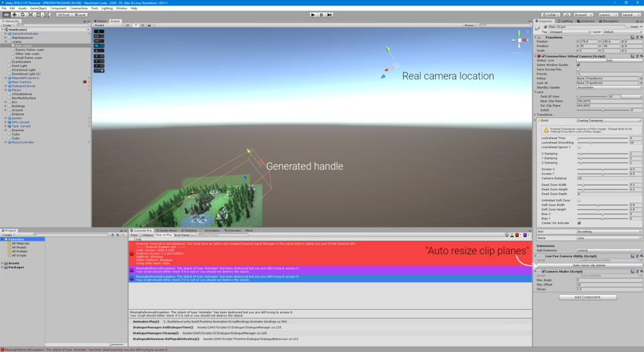Toggle Local handle rotation
Screen dimensions: 644x352
[80, 15]
